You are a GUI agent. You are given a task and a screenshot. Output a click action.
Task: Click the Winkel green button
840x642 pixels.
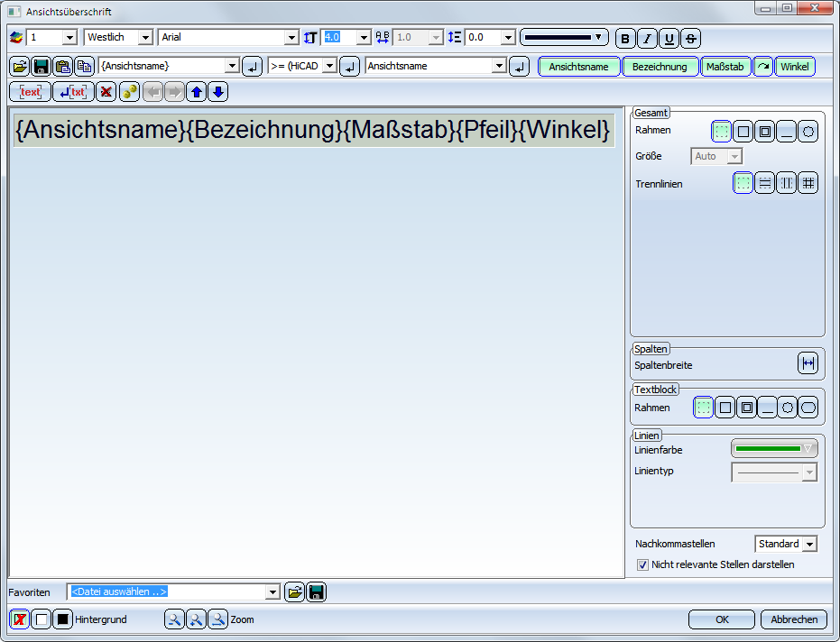(x=795, y=67)
